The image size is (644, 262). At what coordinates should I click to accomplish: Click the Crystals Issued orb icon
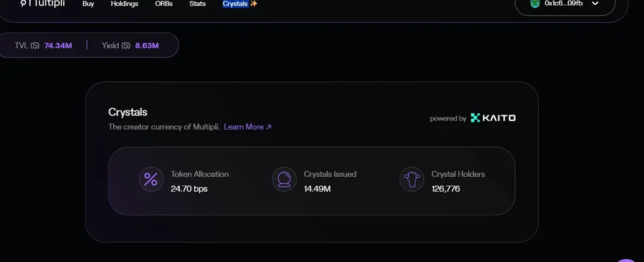pos(284,179)
